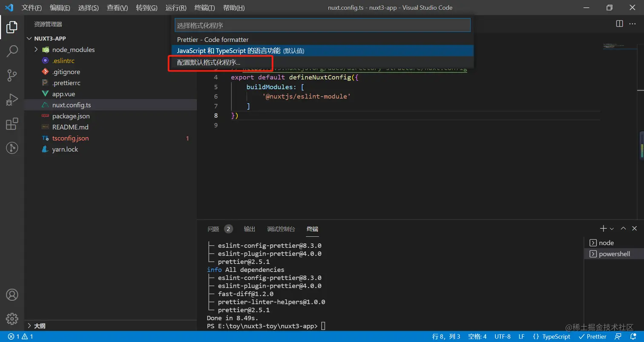Open the Search view in activity bar
The image size is (644, 342).
(12, 52)
